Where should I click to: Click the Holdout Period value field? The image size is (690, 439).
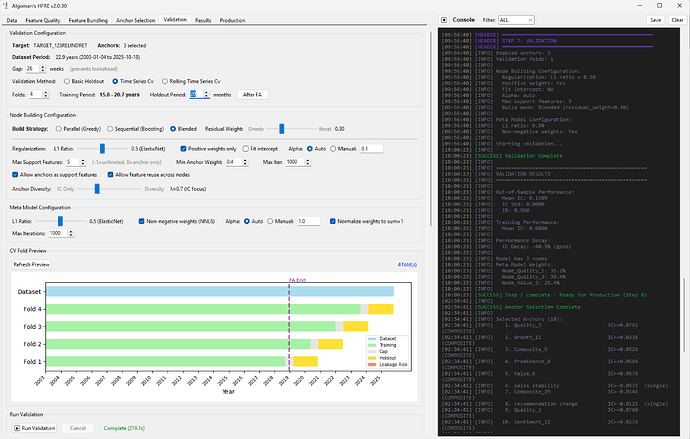pyautogui.click(x=196, y=95)
